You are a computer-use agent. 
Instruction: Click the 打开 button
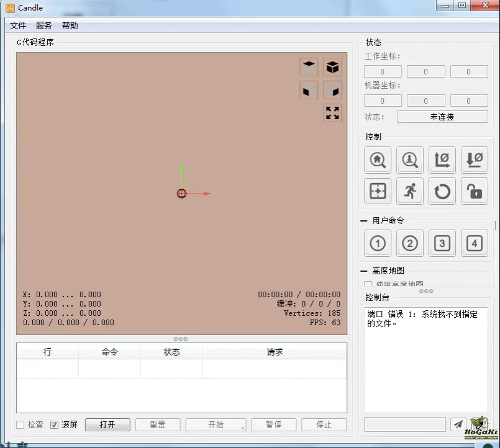pyautogui.click(x=107, y=425)
